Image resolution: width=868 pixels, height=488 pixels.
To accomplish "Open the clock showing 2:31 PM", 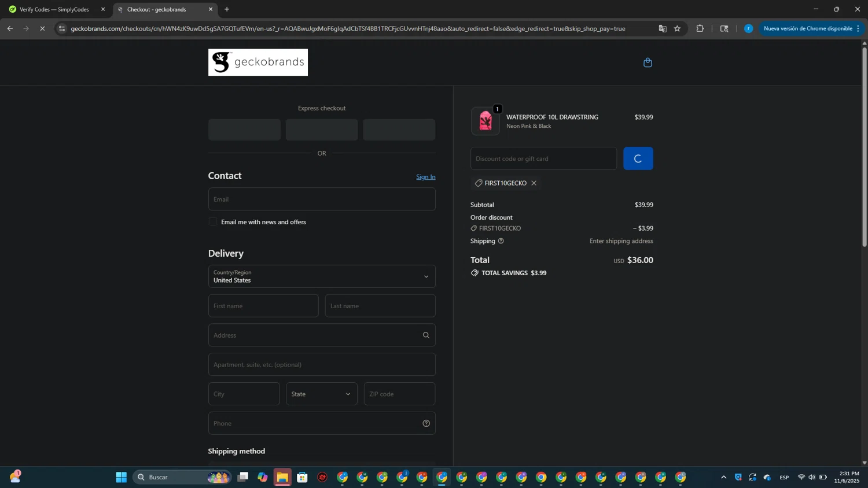I will click(x=847, y=477).
